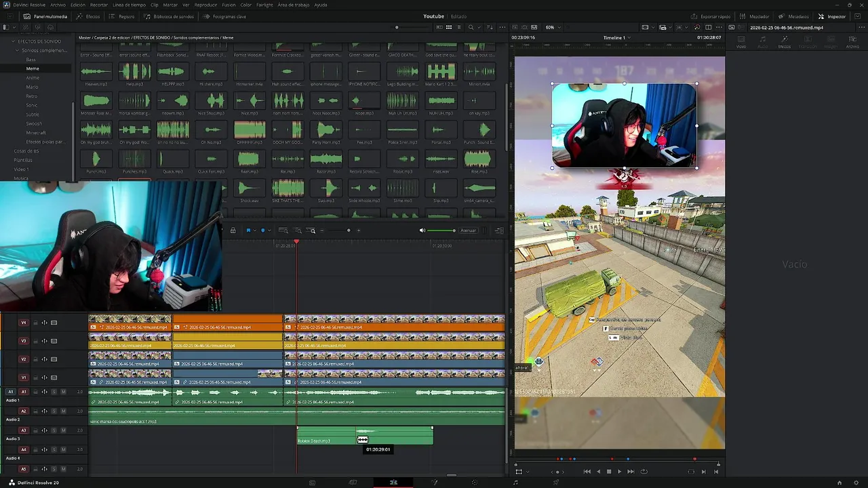The width and height of the screenshot is (868, 488).
Task: Open the Efectos tab in Inspector
Action: (785, 43)
